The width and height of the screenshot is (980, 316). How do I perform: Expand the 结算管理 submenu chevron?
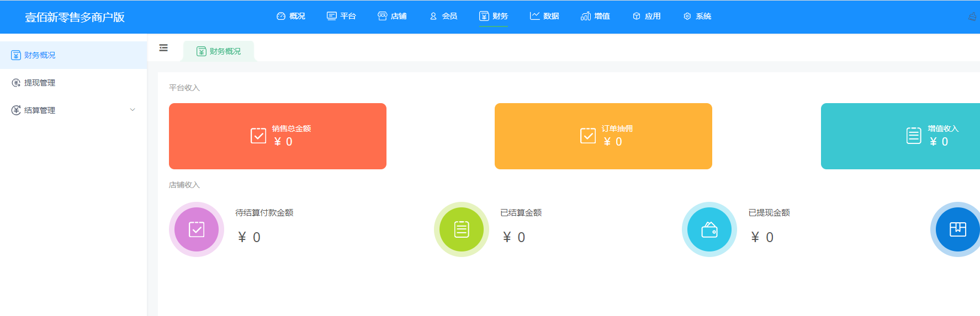coord(133,110)
